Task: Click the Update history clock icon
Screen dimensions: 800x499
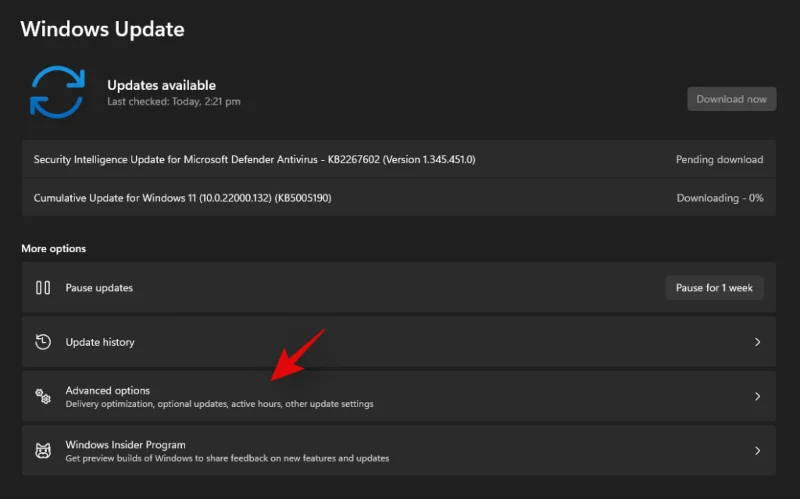Action: click(43, 342)
